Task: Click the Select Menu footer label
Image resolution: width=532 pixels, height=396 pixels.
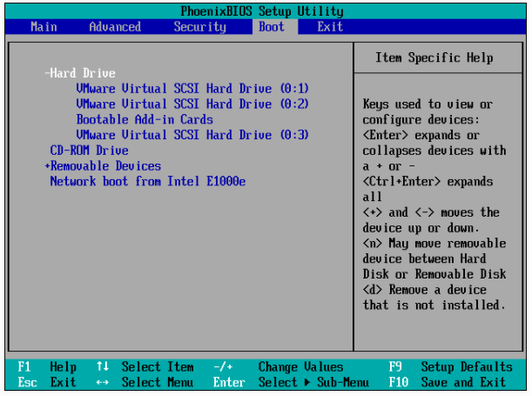Action: click(158, 382)
